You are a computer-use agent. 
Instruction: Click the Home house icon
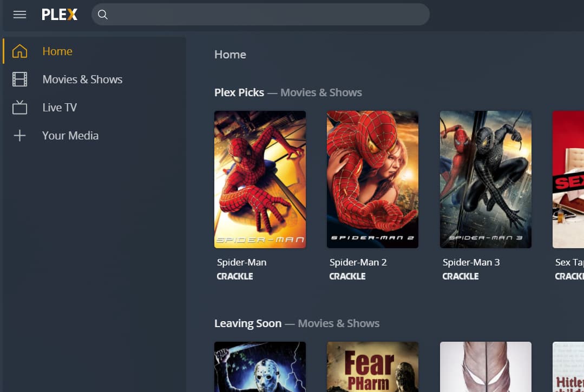(x=19, y=51)
